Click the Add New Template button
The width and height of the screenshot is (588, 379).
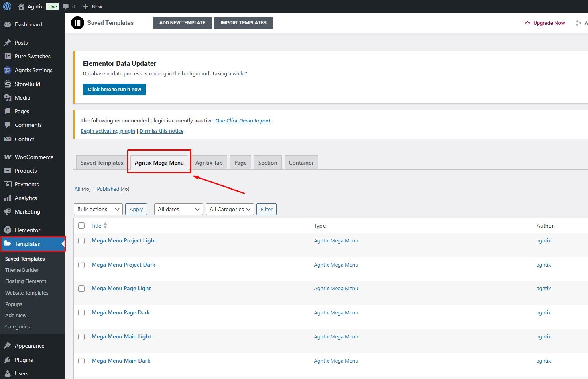point(182,23)
